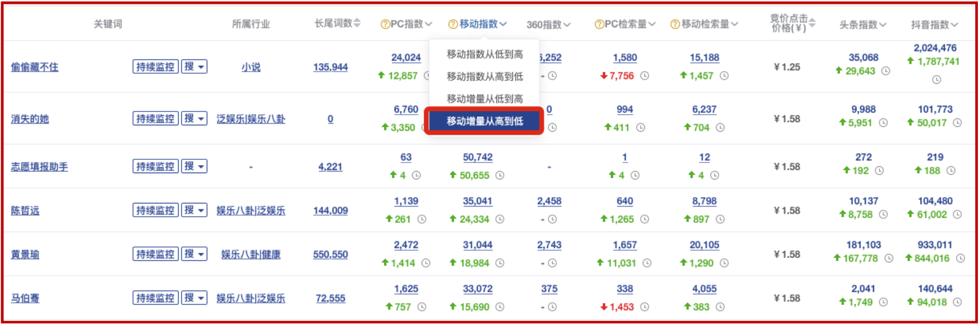
Task: Open PC指数 value link 24,024
Action: (406, 57)
